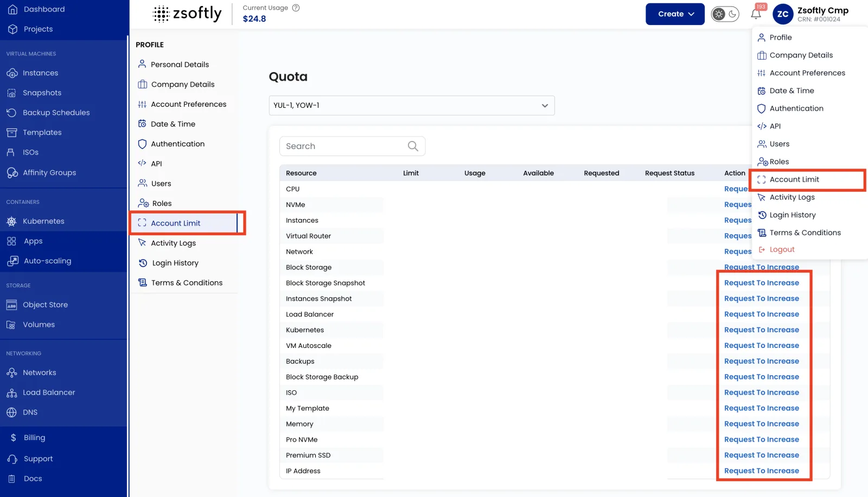Viewport: 868px width, 497px height.
Task: Click the zsoftly logo
Action: [x=187, y=14]
